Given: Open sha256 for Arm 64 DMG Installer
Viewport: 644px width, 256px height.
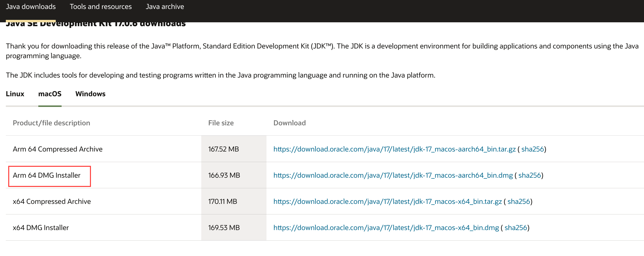Looking at the screenshot, I should [530, 175].
